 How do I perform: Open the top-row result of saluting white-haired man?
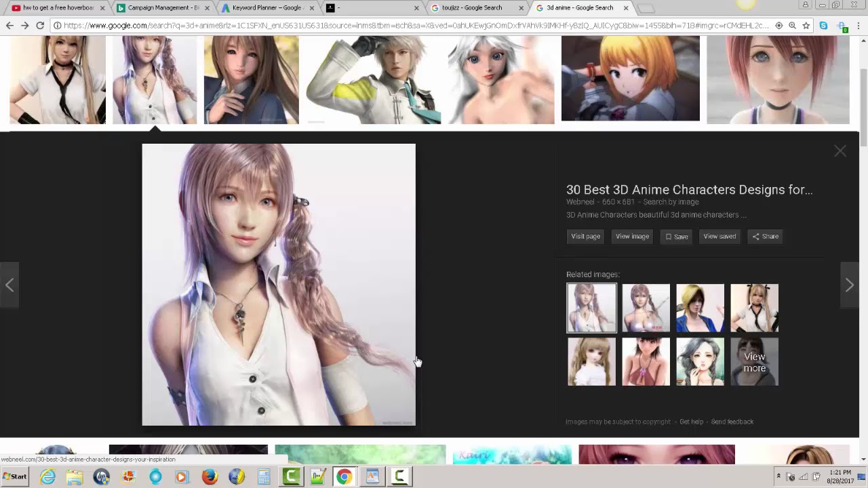(373, 80)
